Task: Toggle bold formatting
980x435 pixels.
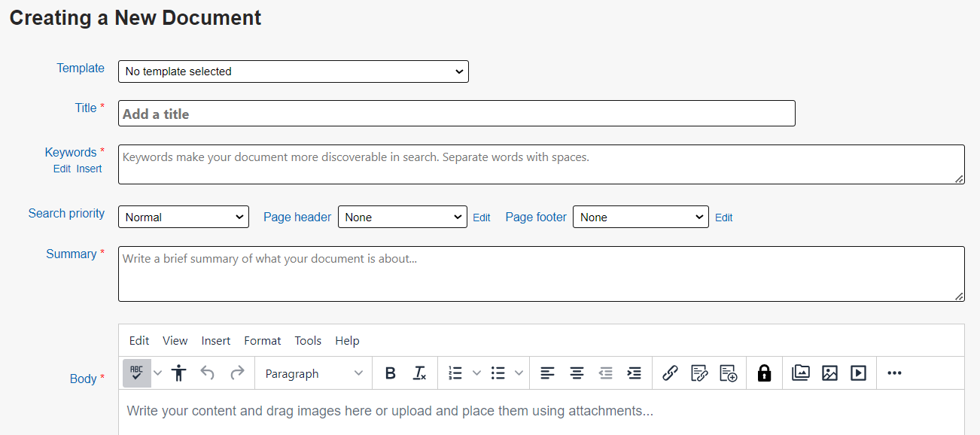Action: [391, 373]
